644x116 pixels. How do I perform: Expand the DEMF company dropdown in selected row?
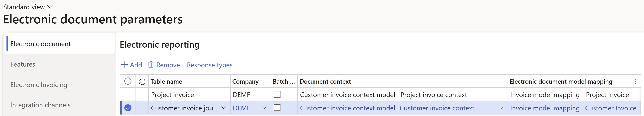[x=264, y=108]
